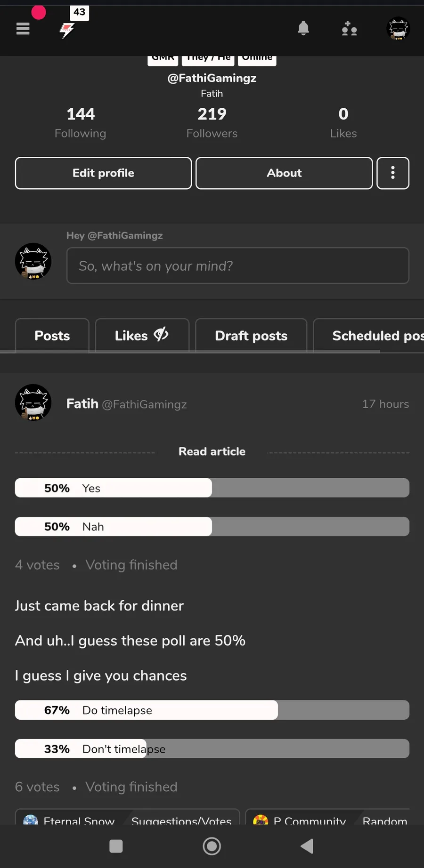View the 219 Followers list

tap(212, 122)
